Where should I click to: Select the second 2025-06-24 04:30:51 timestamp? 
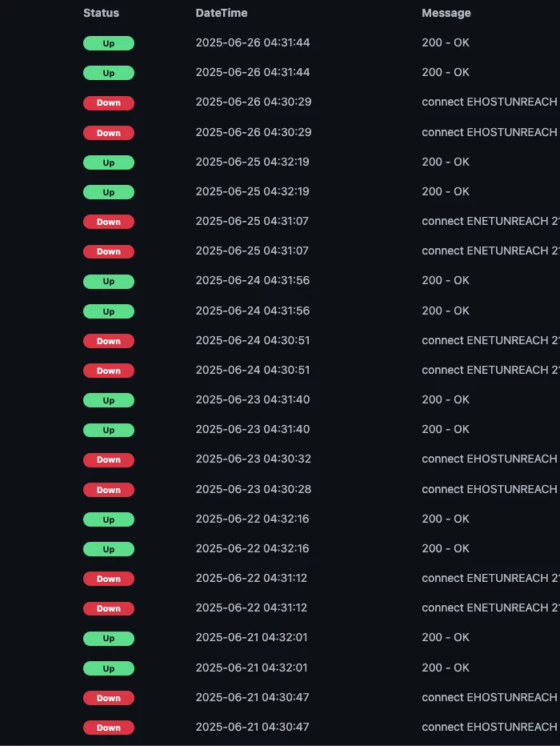click(x=253, y=370)
